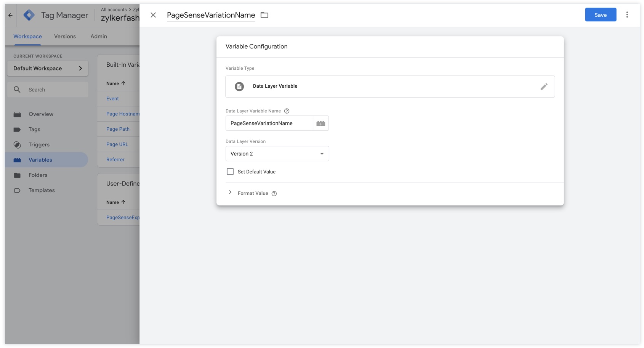Click the pencil icon to edit variable type
The height and width of the screenshot is (348, 644).
(x=544, y=87)
